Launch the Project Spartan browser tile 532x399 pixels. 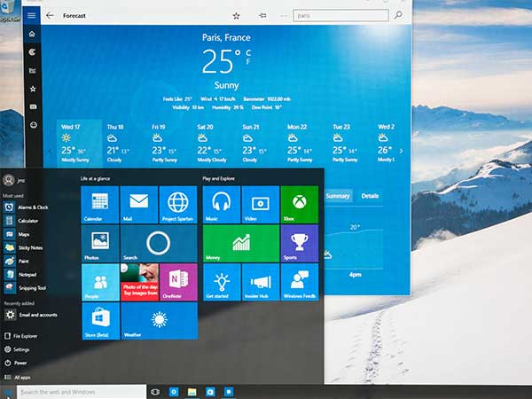178,204
